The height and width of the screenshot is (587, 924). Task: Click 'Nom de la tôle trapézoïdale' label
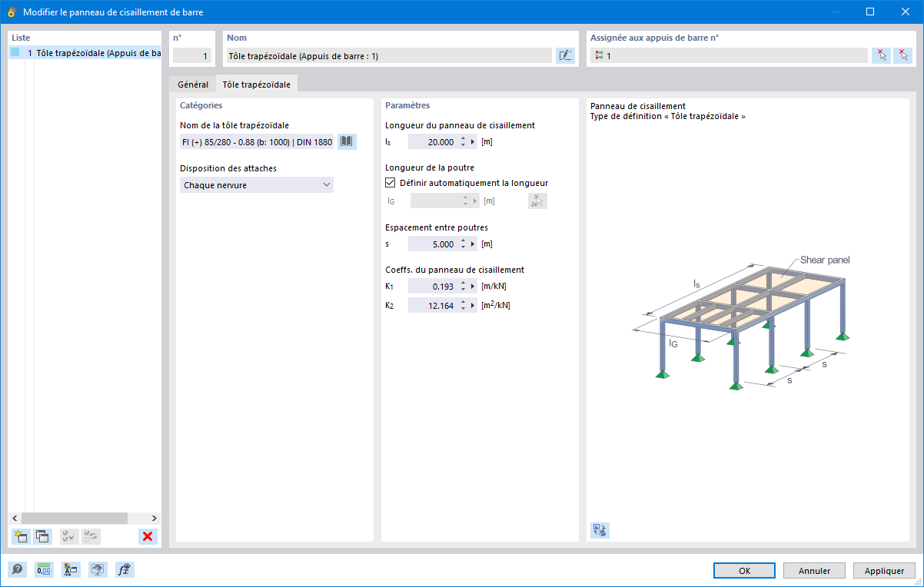click(234, 125)
